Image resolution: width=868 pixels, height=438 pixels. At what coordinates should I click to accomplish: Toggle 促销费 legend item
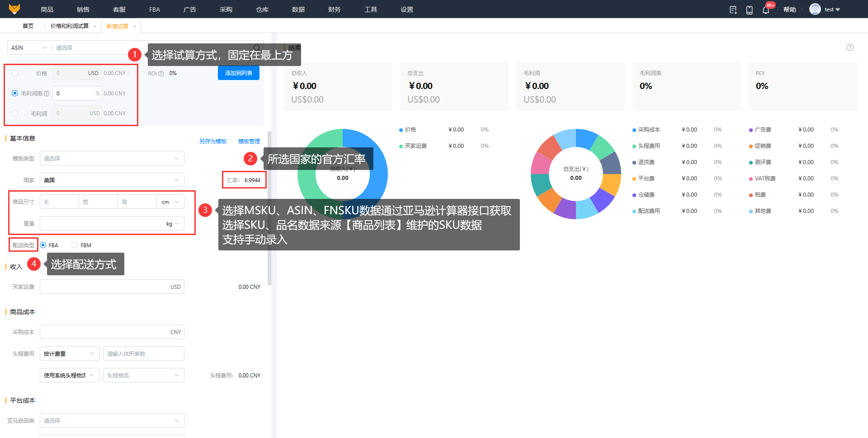(x=760, y=146)
